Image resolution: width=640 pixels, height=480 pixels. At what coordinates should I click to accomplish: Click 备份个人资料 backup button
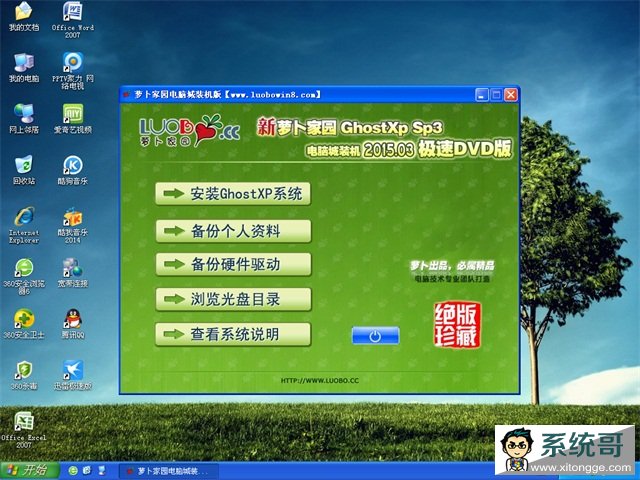point(233,231)
